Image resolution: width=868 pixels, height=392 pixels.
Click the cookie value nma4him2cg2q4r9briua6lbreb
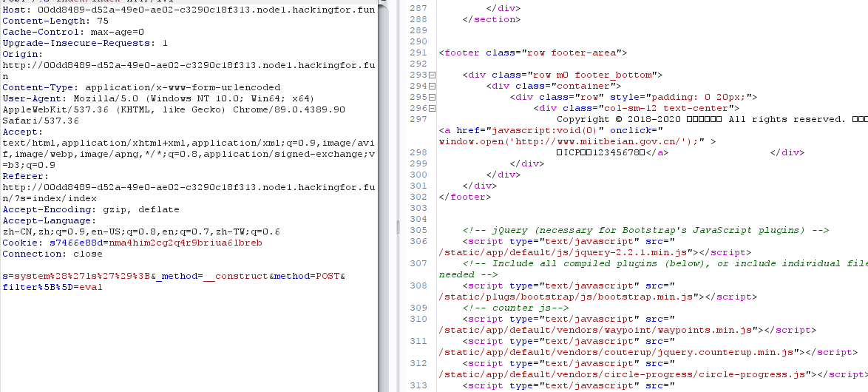point(185,243)
